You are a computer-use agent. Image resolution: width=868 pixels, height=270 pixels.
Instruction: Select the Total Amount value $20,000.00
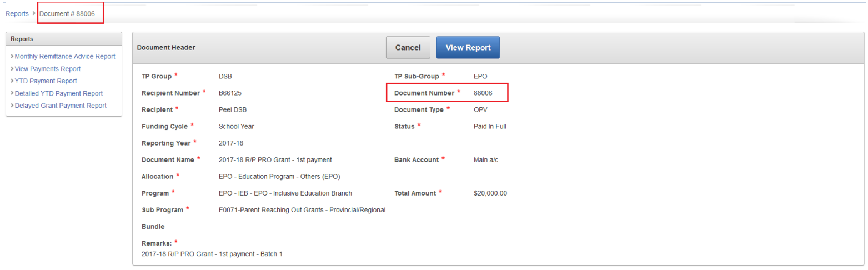(490, 193)
